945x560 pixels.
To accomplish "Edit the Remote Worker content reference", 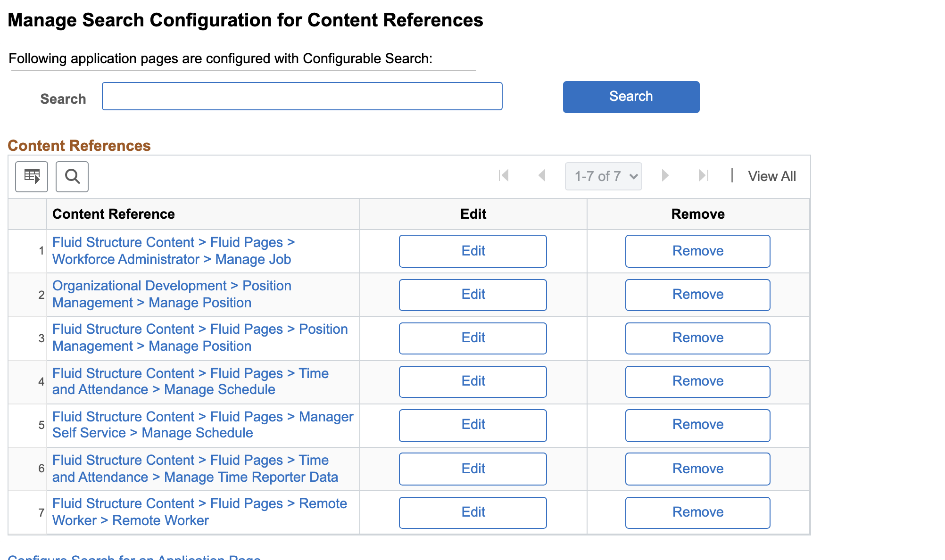I will [x=472, y=512].
